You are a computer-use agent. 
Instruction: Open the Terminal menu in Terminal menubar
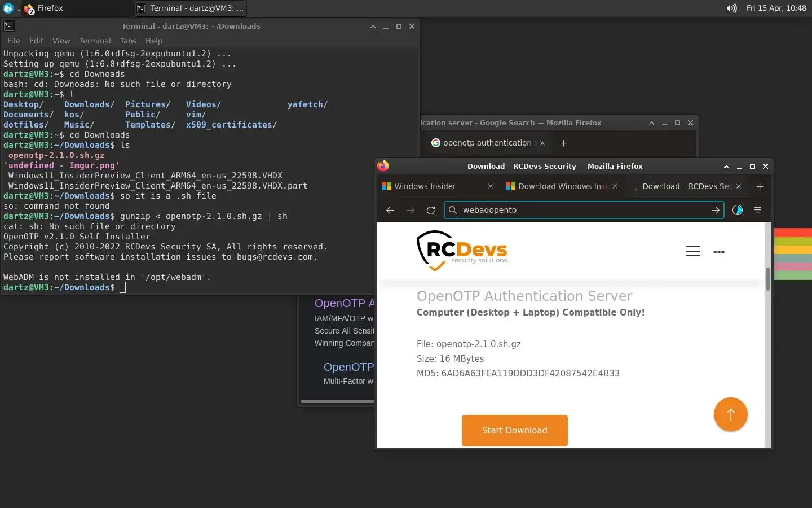pyautogui.click(x=95, y=41)
